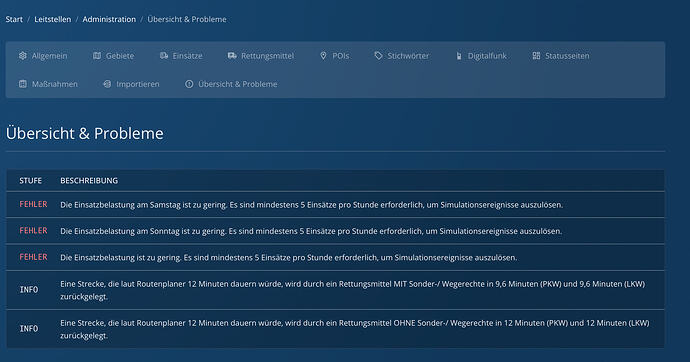The height and width of the screenshot is (362, 690).
Task: Click the Übersicht & Probleme page heading
Action: click(x=84, y=133)
